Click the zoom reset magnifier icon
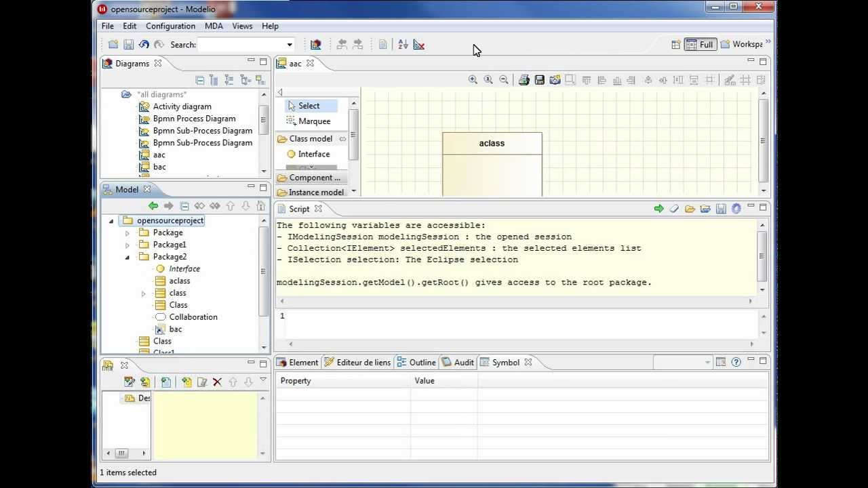868x488 pixels. 488,80
